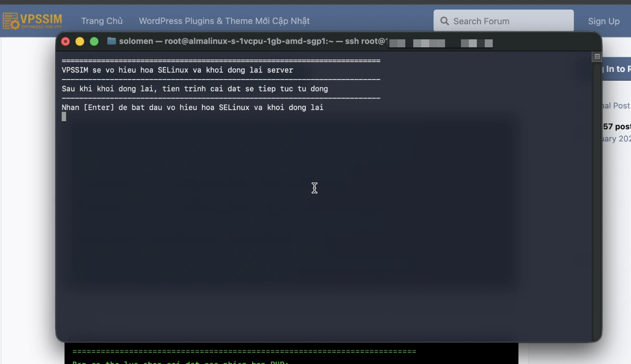631x364 pixels.
Task: Click the Search Forum input field
Action: click(x=503, y=21)
